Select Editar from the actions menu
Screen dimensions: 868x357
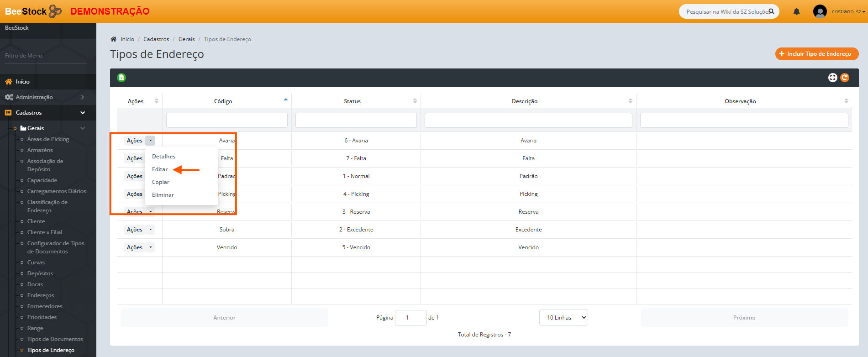click(x=160, y=169)
